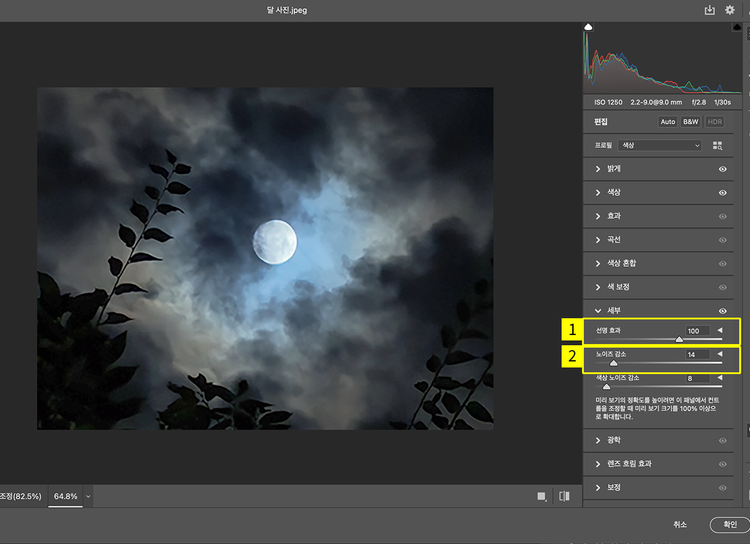
Task: Click the single view toggle icon in bottom bar
Action: click(x=541, y=496)
